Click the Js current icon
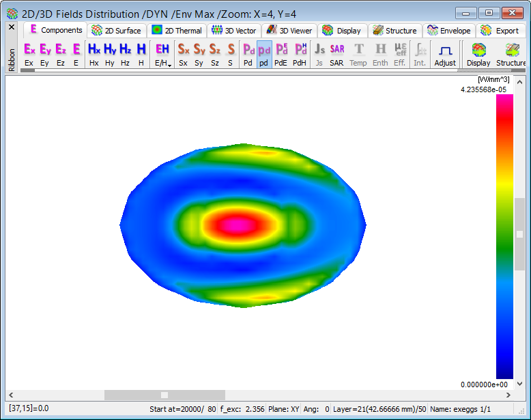 319,54
